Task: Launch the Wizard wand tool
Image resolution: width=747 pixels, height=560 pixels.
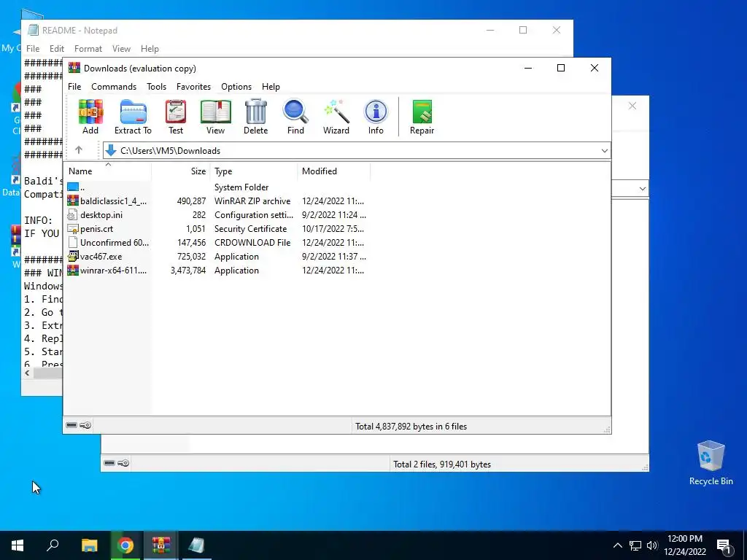Action: [x=336, y=117]
